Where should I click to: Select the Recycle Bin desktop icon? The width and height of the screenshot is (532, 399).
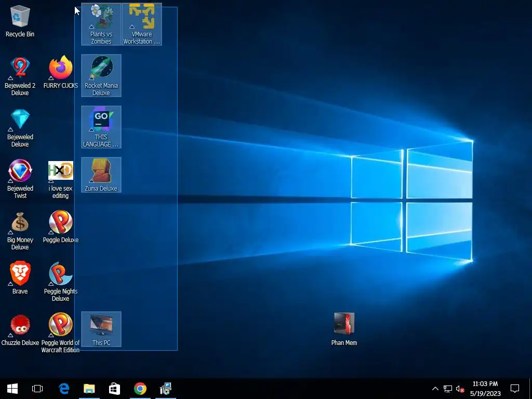coord(20,21)
